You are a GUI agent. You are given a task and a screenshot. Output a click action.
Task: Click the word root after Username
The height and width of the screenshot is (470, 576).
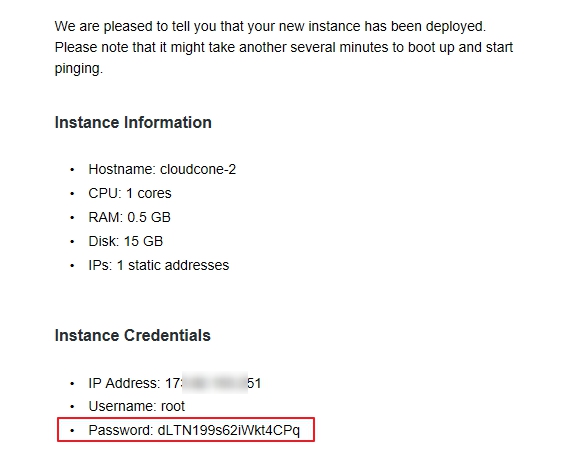click(x=173, y=406)
